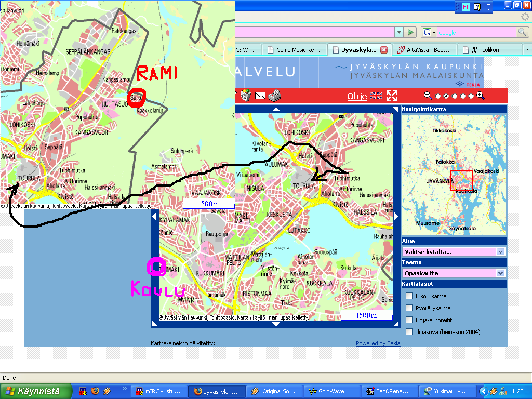Open Firefox from the quick launch bar
The image size is (532, 399).
(95, 391)
